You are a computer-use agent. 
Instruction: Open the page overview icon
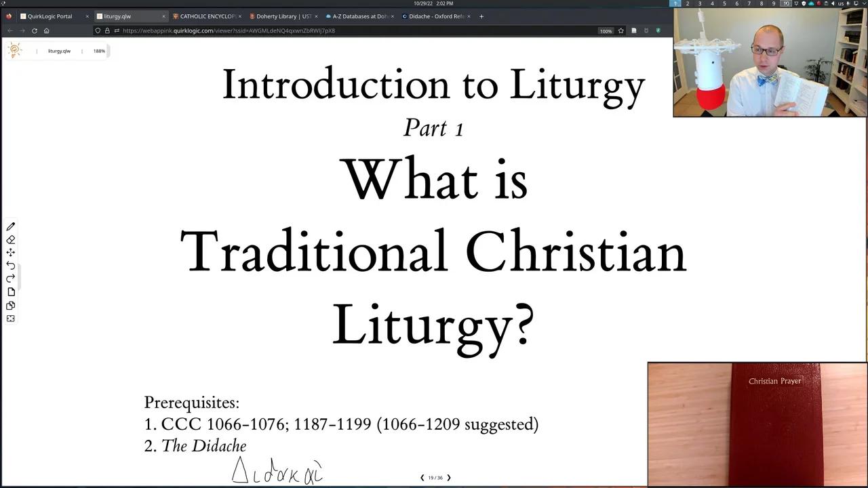[x=11, y=291]
